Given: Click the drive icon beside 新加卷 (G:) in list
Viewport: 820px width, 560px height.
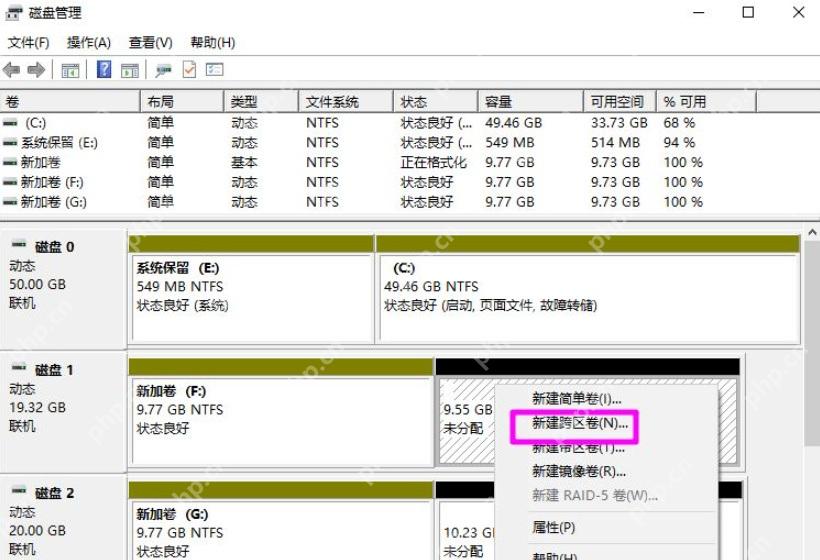Looking at the screenshot, I should [x=10, y=202].
